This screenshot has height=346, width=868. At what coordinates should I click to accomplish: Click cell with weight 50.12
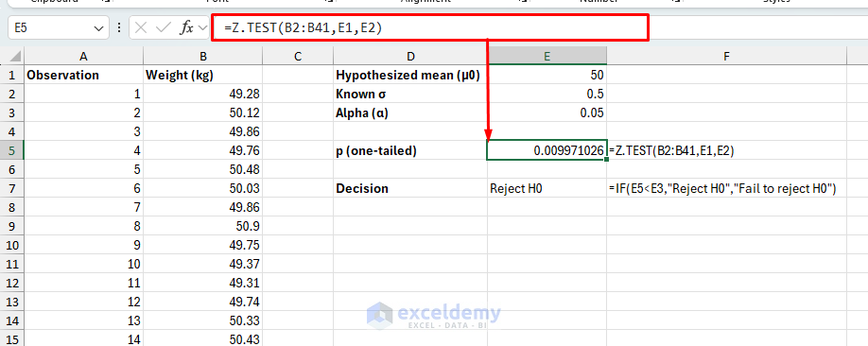pos(203,112)
